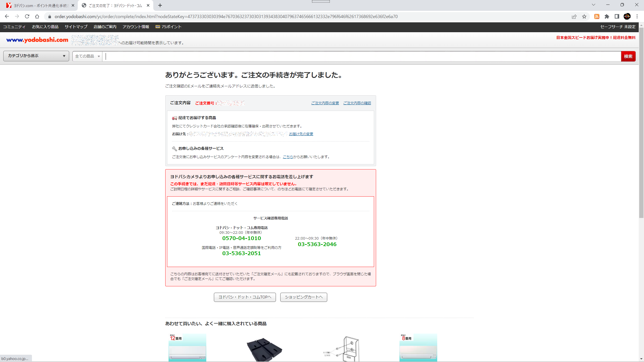Click the yodobashi.com logo
This screenshot has width=644, height=362.
point(37,40)
